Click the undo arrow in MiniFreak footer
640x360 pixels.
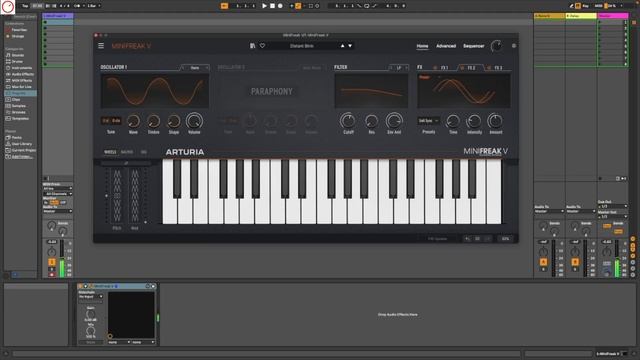(x=468, y=239)
